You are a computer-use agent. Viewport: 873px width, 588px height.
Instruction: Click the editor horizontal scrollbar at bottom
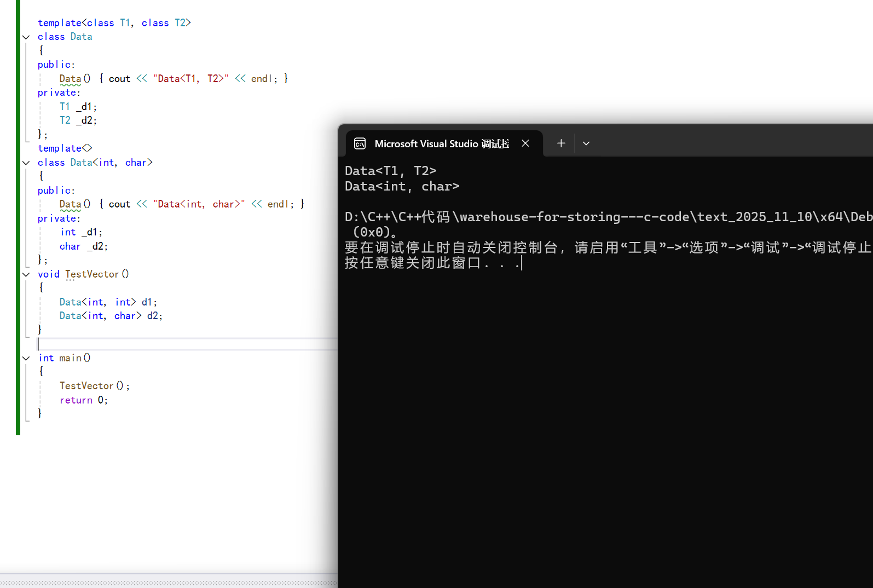pyautogui.click(x=169, y=583)
